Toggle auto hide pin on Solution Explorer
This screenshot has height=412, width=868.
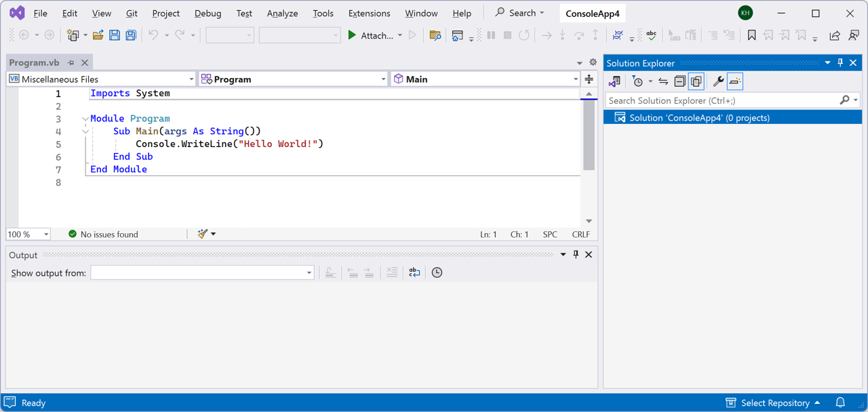click(x=840, y=62)
